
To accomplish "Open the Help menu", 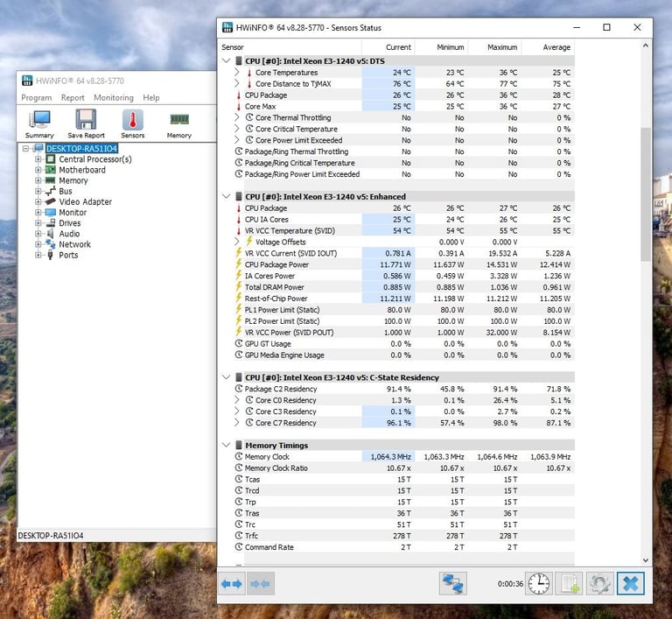I will pos(151,98).
